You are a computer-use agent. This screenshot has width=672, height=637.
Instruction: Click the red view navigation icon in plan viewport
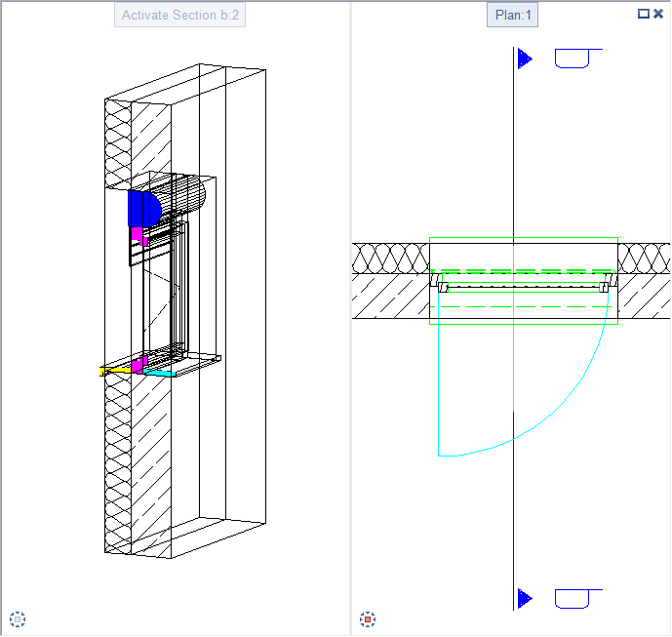coord(368,619)
